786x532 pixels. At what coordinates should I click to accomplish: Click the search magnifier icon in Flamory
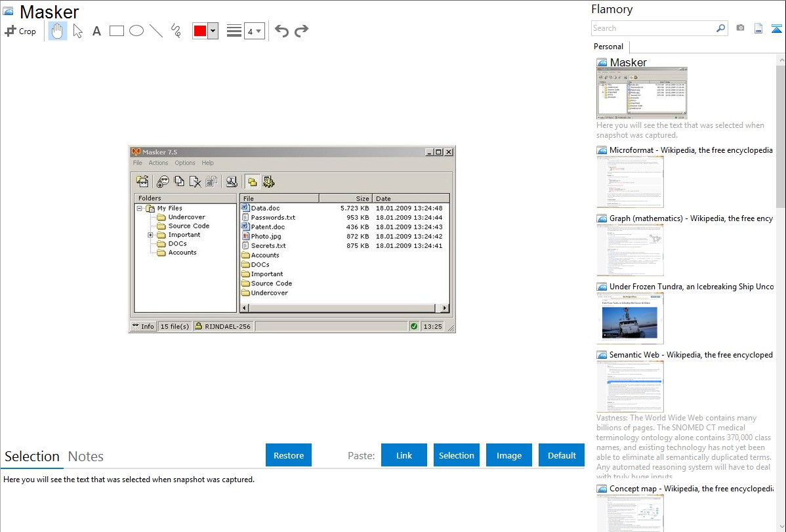point(721,28)
